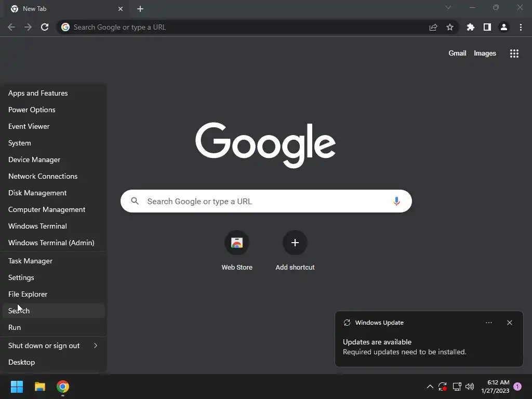The width and height of the screenshot is (532, 399).
Task: Launch Event Viewer
Action: (x=54, y=127)
